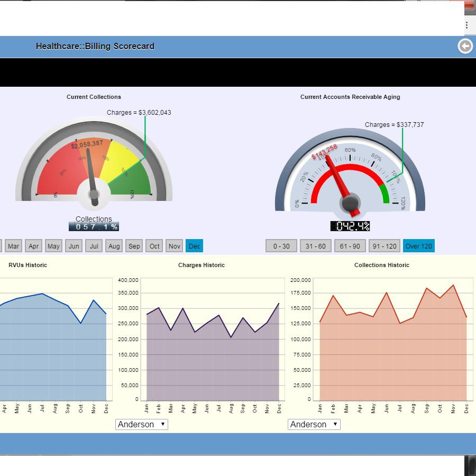Open the Aug month view
This screenshot has height=476, width=476.
(114, 246)
